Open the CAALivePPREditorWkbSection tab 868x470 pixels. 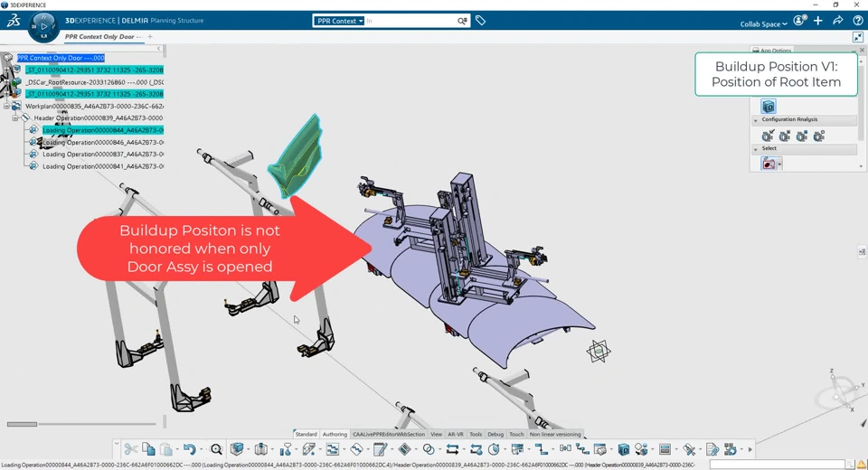click(x=389, y=434)
